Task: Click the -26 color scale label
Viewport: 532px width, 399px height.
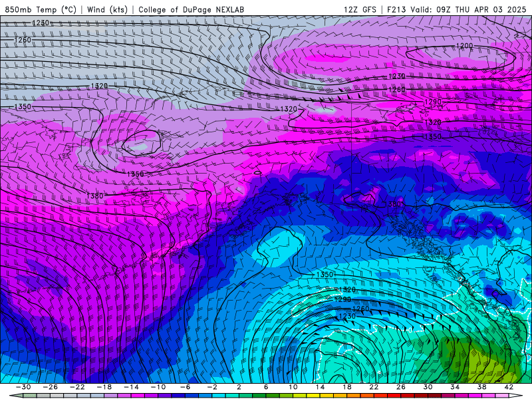Action: click(x=51, y=387)
